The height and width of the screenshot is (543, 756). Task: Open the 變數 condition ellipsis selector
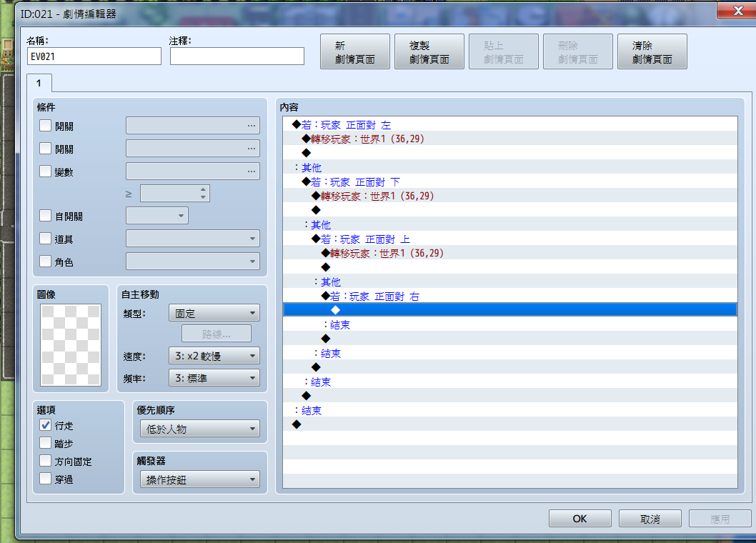coord(252,171)
